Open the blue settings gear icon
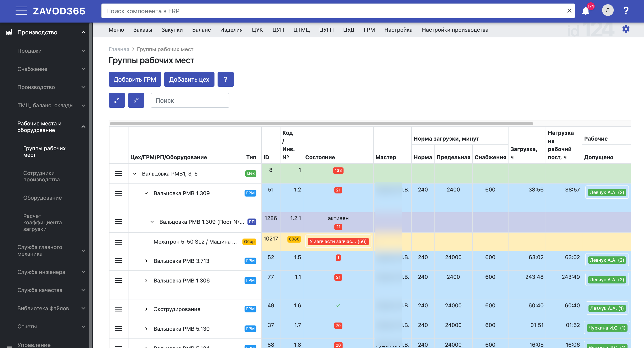Image resolution: width=644 pixels, height=348 pixels. pyautogui.click(x=626, y=29)
